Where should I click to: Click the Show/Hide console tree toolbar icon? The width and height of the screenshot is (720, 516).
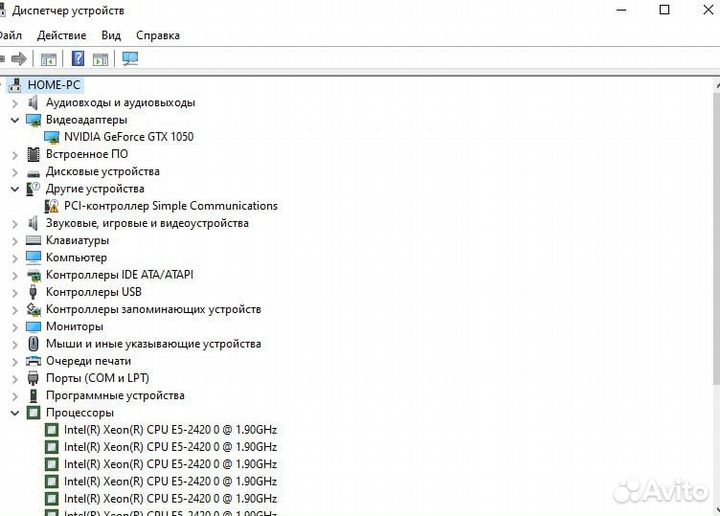click(x=49, y=59)
